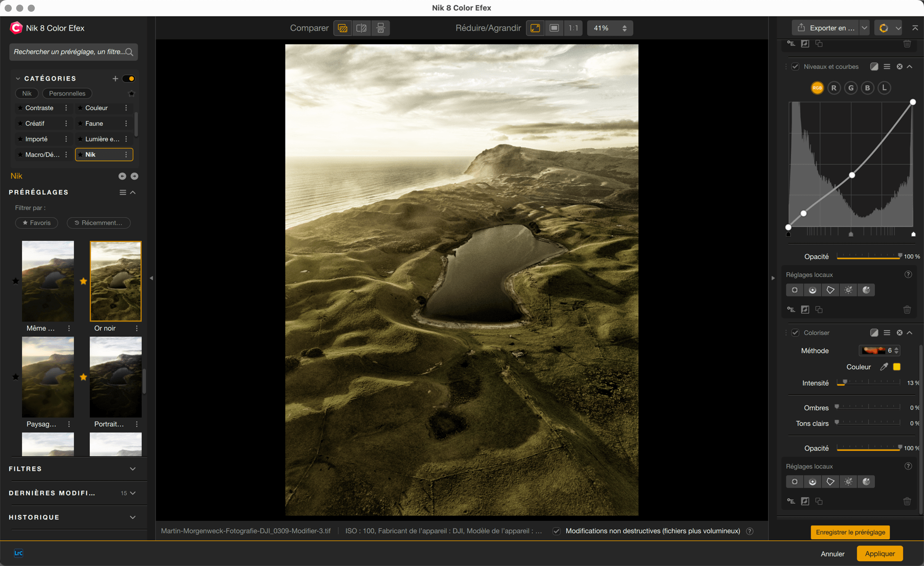Screen dimensions: 924x566
Task: Select split preview compare icon
Action: point(361,28)
